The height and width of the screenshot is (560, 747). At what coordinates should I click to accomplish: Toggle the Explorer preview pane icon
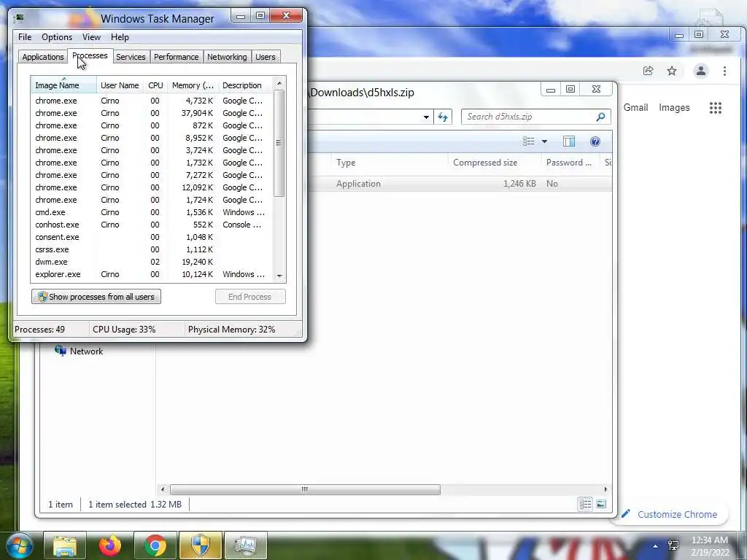click(x=569, y=141)
